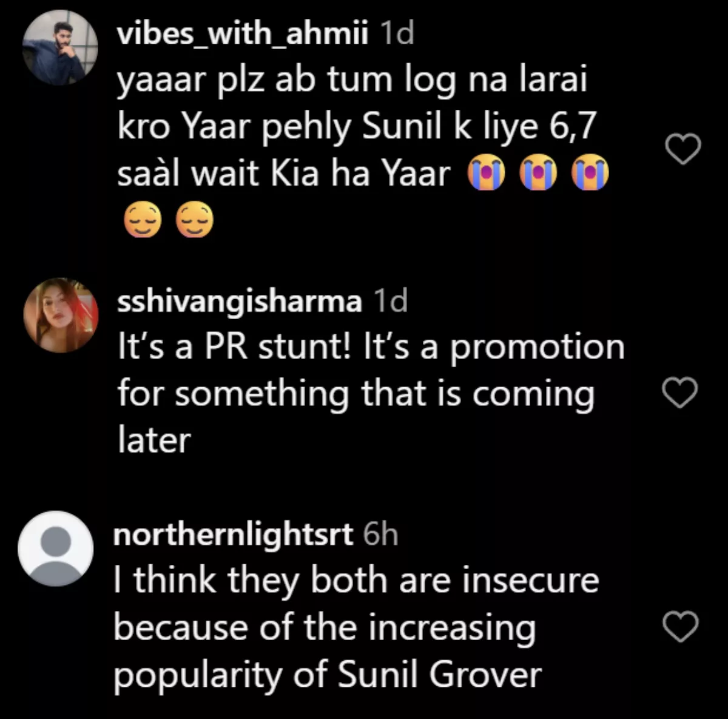Click the 6h timestamp beside northernlightsrt
The height and width of the screenshot is (719, 728).
click(x=380, y=535)
